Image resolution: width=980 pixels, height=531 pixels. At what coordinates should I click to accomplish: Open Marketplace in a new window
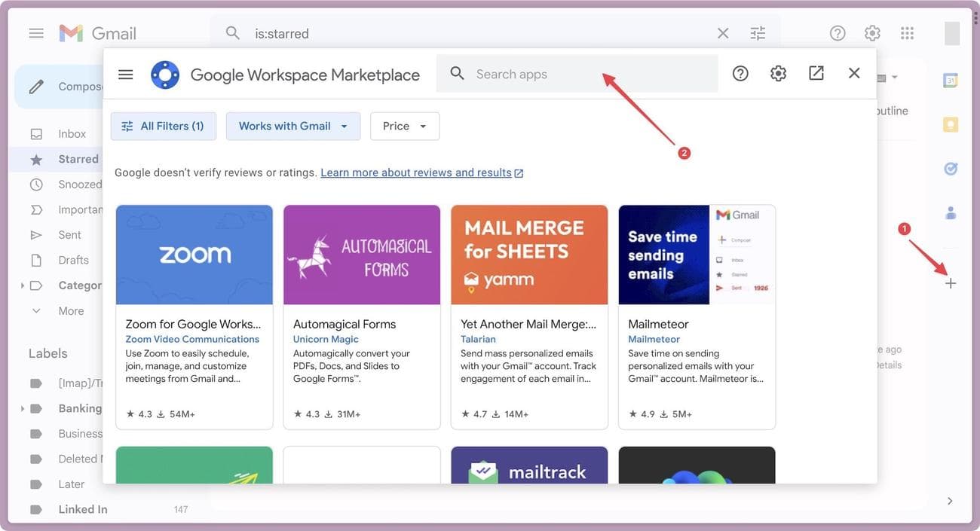click(815, 73)
